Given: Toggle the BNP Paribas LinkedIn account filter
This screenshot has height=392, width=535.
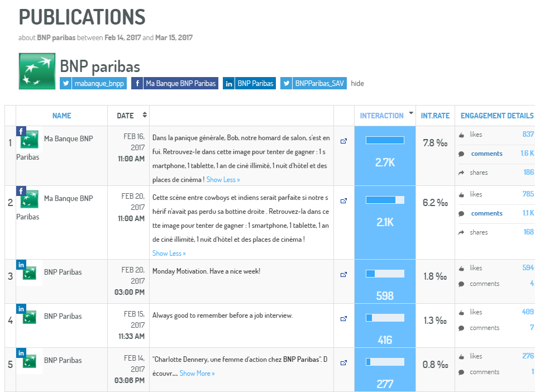Looking at the screenshot, I should click(x=249, y=83).
